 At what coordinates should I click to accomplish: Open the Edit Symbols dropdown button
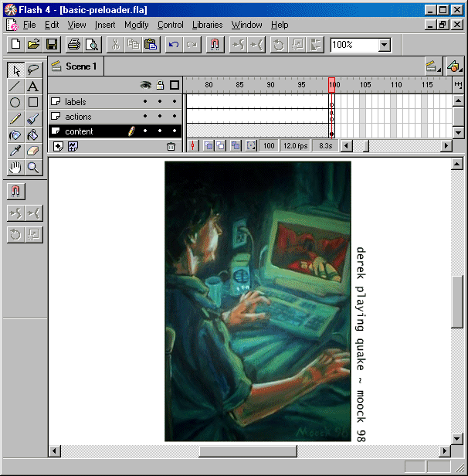click(x=455, y=66)
